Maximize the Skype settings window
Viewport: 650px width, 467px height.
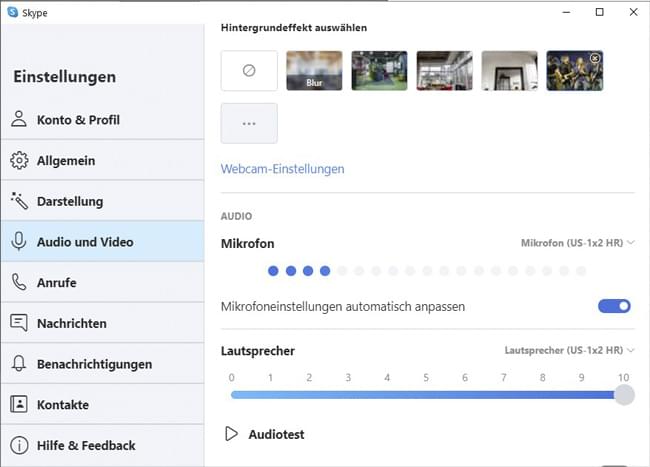click(x=599, y=12)
